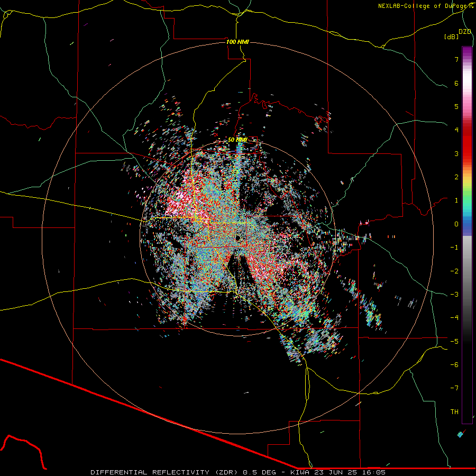Click the '5' value on the color scale
The image size is (476, 476).
[456, 106]
